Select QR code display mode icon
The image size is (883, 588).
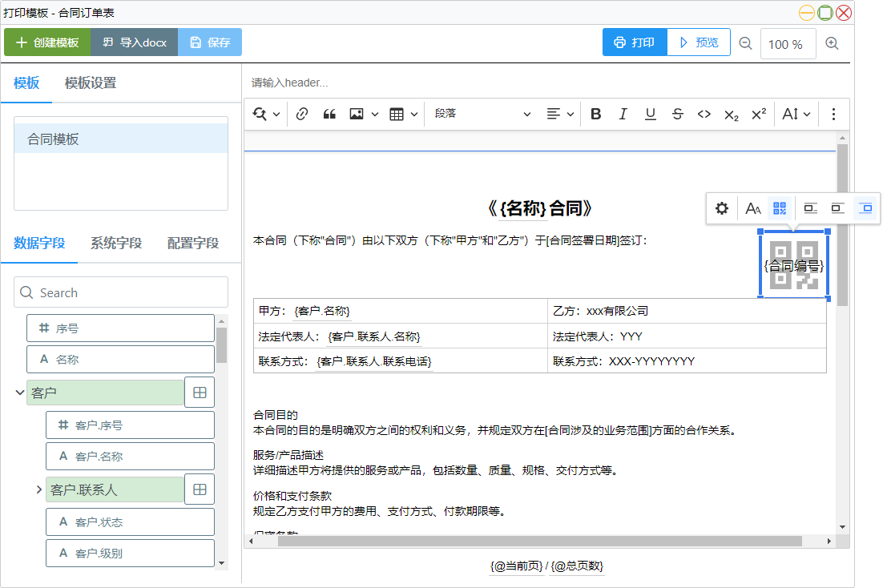(x=779, y=208)
